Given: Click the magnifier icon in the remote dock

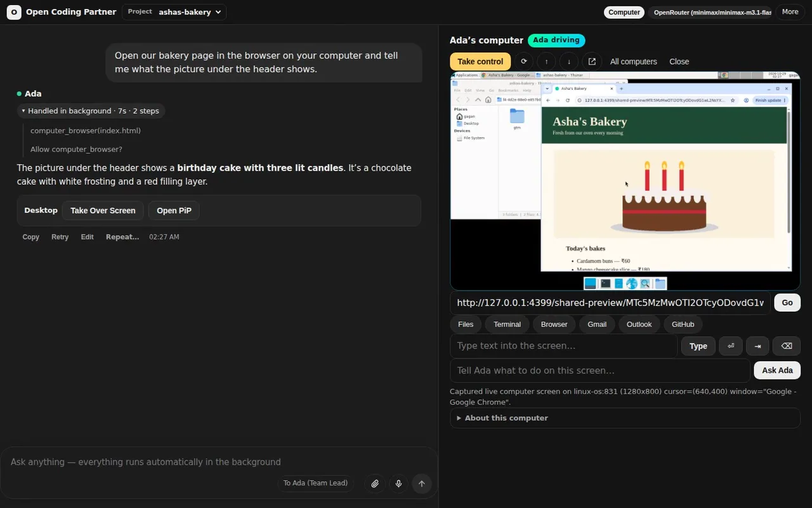Looking at the screenshot, I should pyautogui.click(x=645, y=284).
